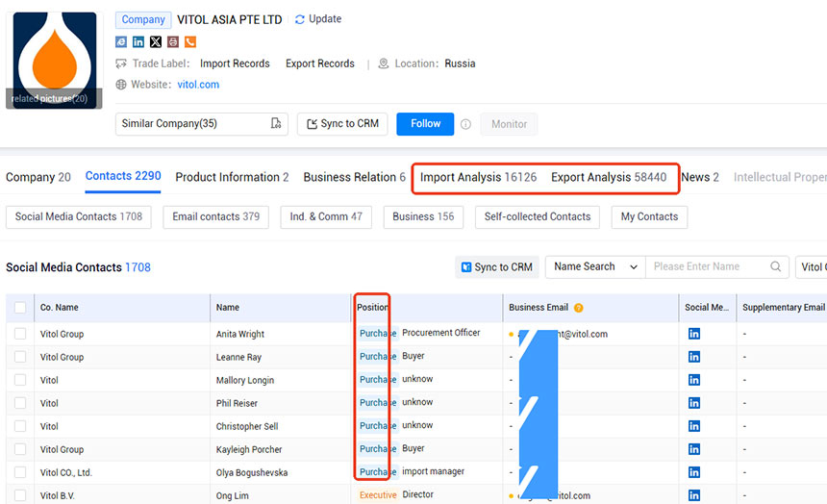Viewport: 827px width, 504px height.
Task: Click the Vitol B.V. company cell
Action: [58, 495]
